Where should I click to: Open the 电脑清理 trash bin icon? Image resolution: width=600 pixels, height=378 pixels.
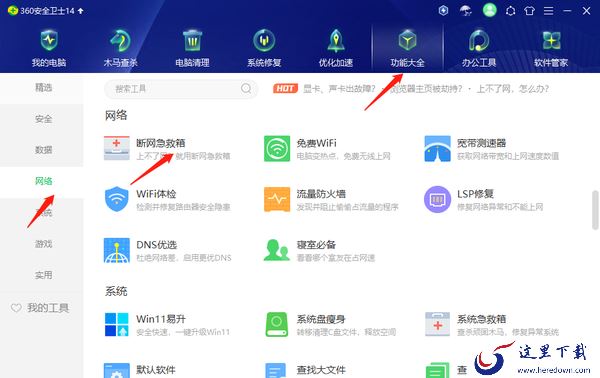click(192, 40)
